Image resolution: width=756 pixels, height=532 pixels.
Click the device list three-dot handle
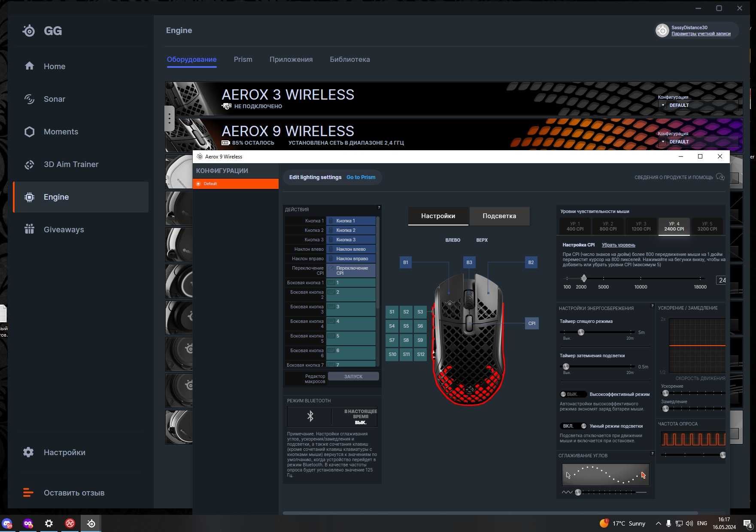169,118
